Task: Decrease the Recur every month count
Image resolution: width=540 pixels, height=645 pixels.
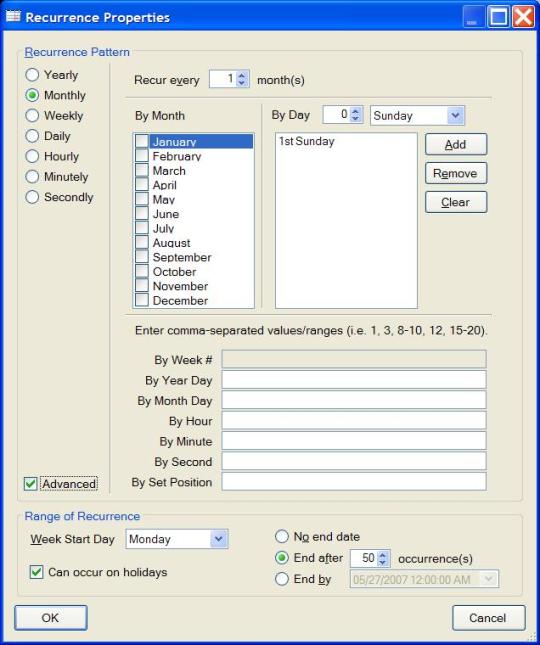Action: pyautogui.click(x=242, y=83)
